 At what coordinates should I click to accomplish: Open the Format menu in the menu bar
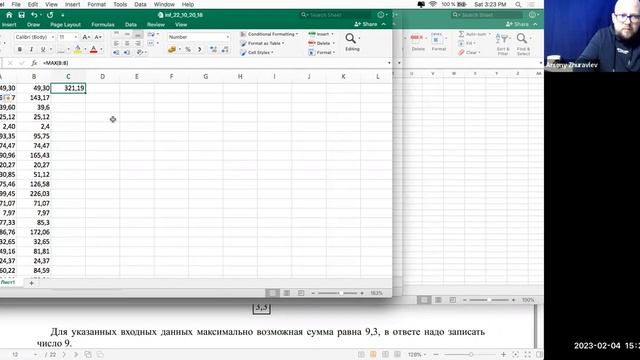pos(97,4)
